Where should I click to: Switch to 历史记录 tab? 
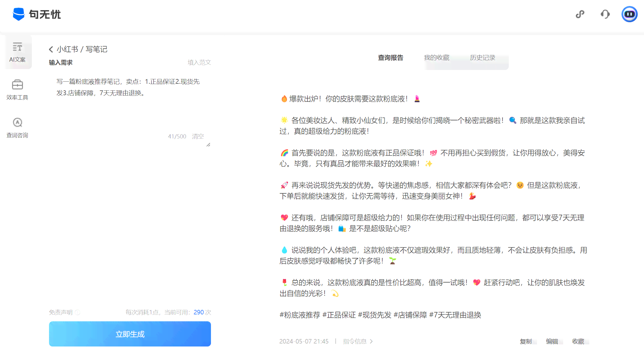tap(483, 58)
